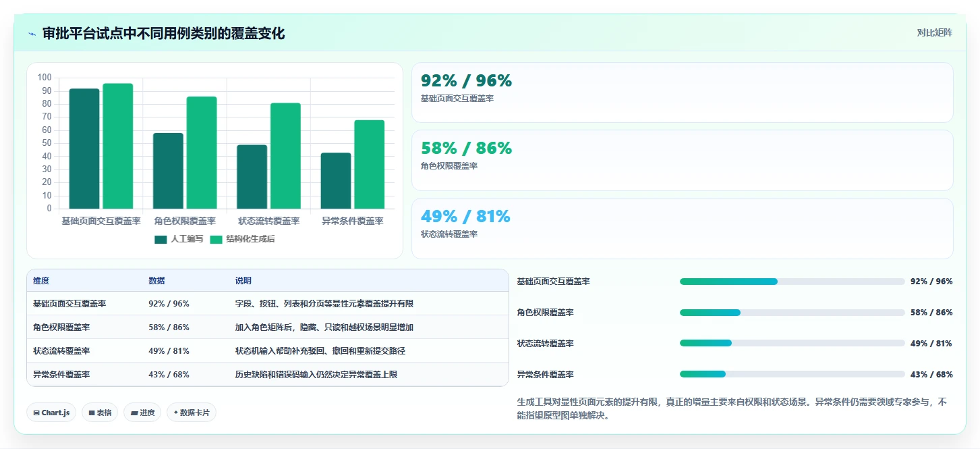Click the 角色权限覆盖率 table row name

click(x=61, y=327)
